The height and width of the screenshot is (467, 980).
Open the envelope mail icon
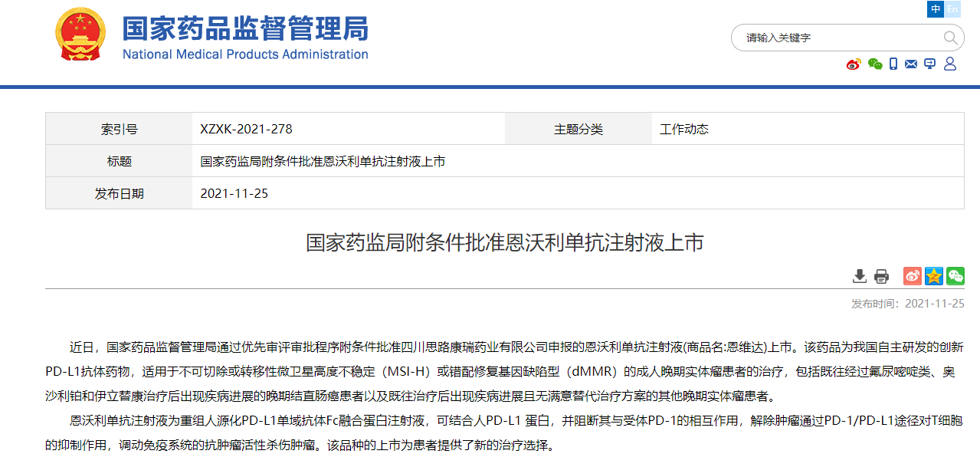coord(911,64)
